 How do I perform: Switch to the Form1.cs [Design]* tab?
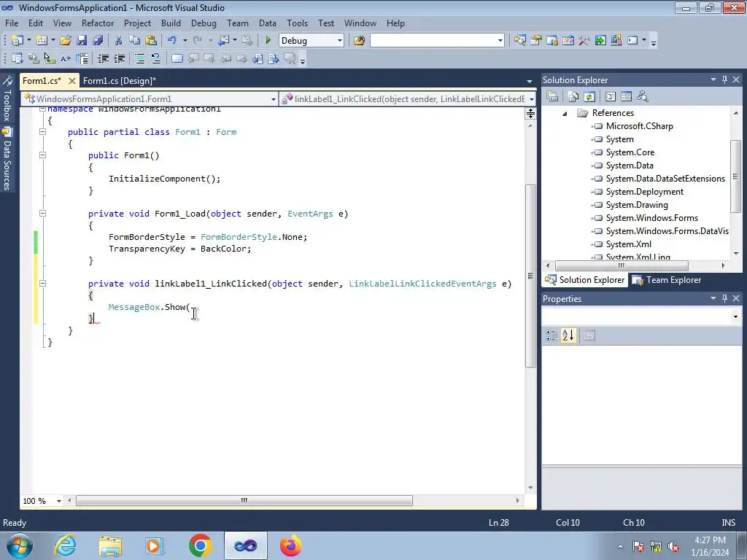(120, 80)
